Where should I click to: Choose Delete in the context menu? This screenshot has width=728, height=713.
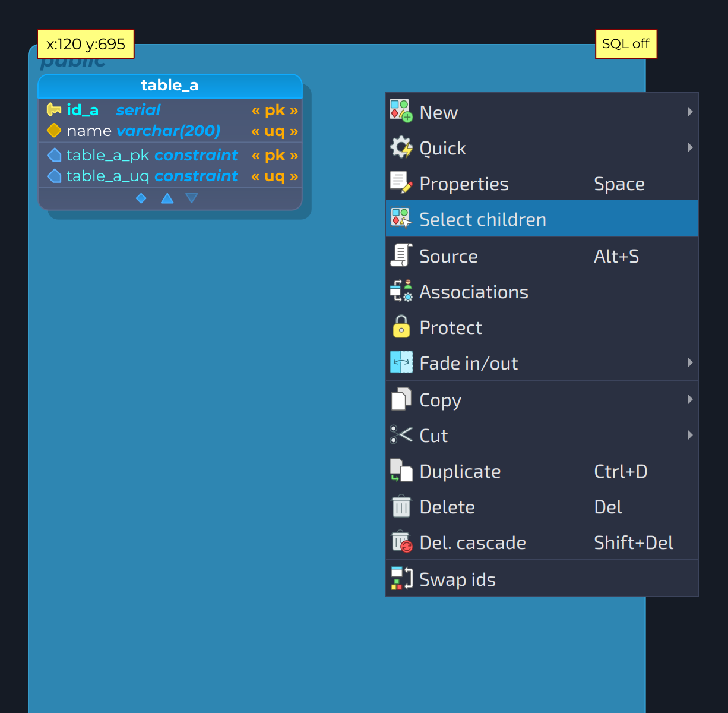pos(542,506)
